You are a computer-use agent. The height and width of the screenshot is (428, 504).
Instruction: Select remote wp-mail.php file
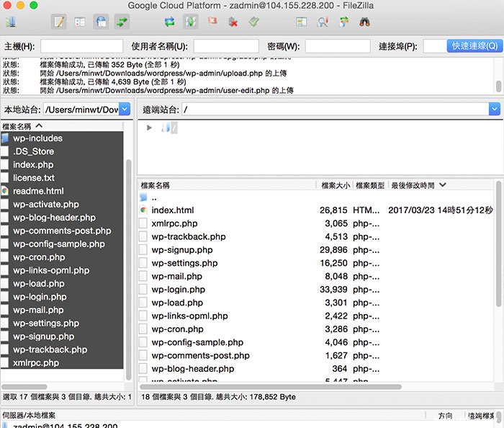point(316,276)
